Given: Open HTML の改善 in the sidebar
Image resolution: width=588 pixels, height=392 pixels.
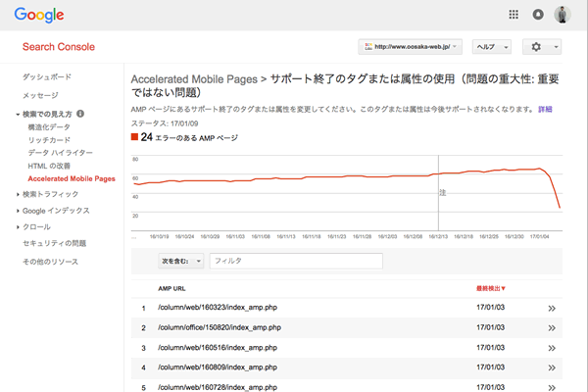Looking at the screenshot, I should pyautogui.click(x=49, y=166).
